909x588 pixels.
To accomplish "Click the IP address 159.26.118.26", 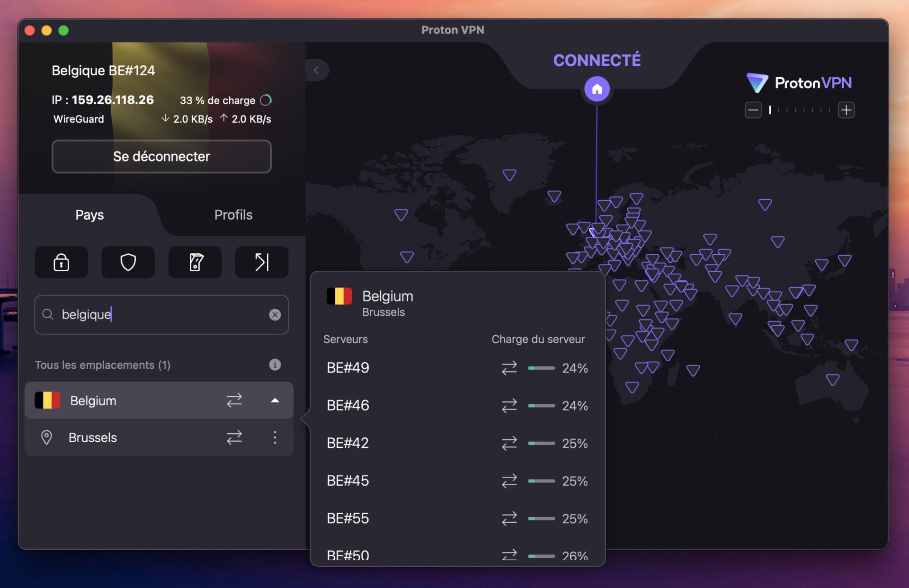I will point(113,100).
